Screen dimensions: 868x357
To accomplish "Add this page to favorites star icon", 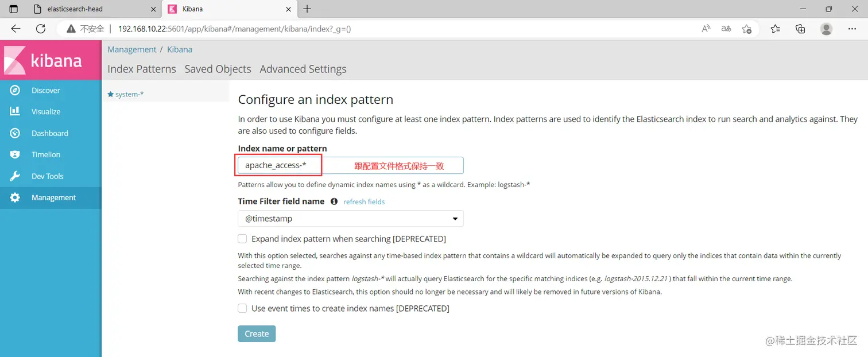I will point(746,29).
